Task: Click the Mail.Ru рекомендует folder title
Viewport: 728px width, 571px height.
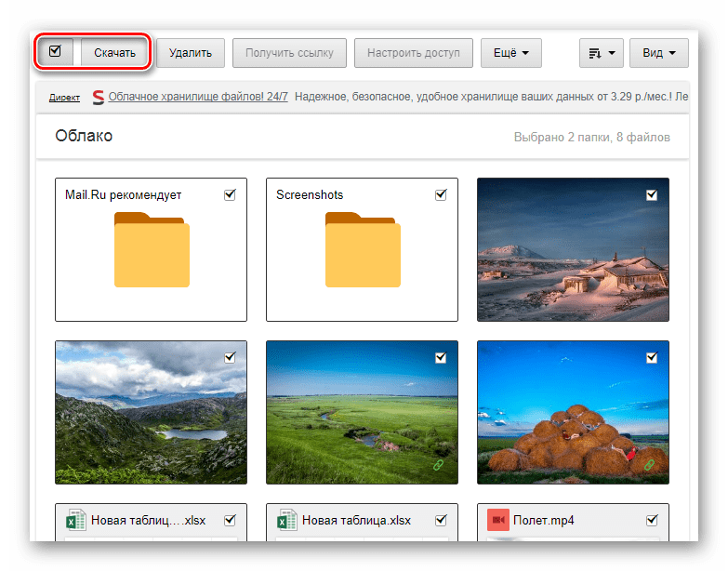Action: click(x=123, y=195)
